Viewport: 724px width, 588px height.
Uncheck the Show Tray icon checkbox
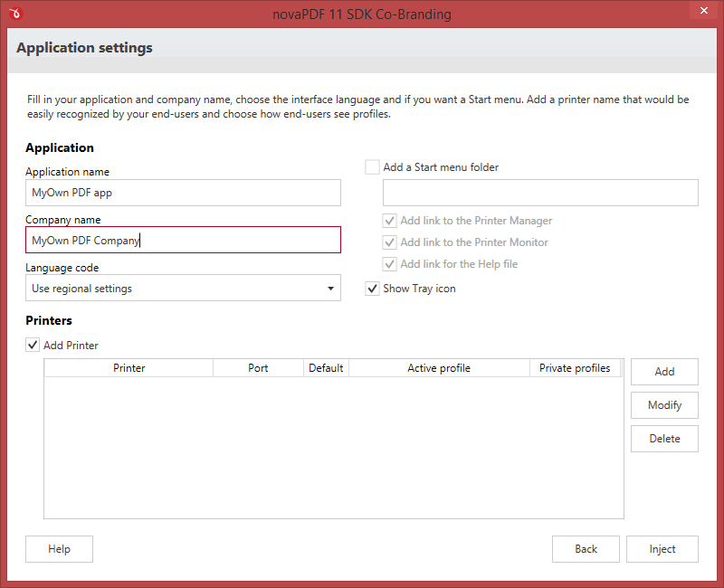point(372,289)
